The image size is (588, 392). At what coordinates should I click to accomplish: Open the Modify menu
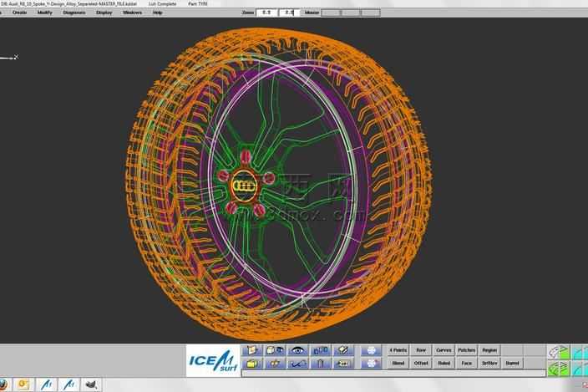pos(44,13)
